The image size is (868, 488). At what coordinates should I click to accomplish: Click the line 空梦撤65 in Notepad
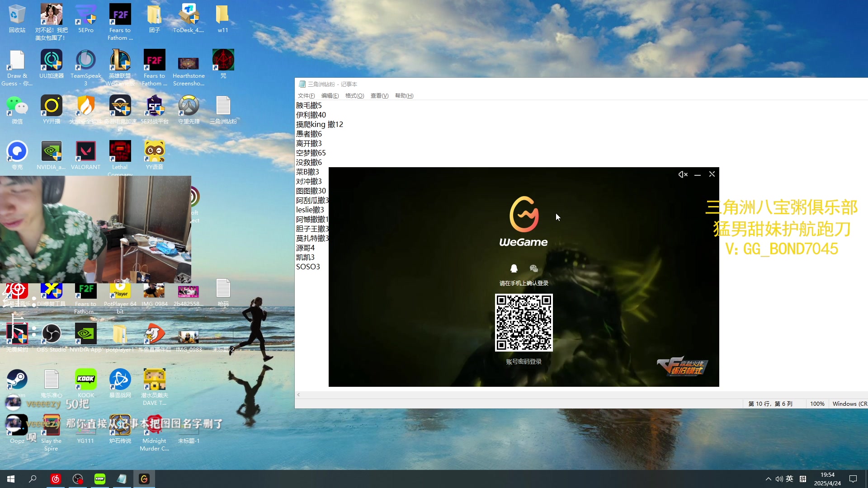point(311,153)
